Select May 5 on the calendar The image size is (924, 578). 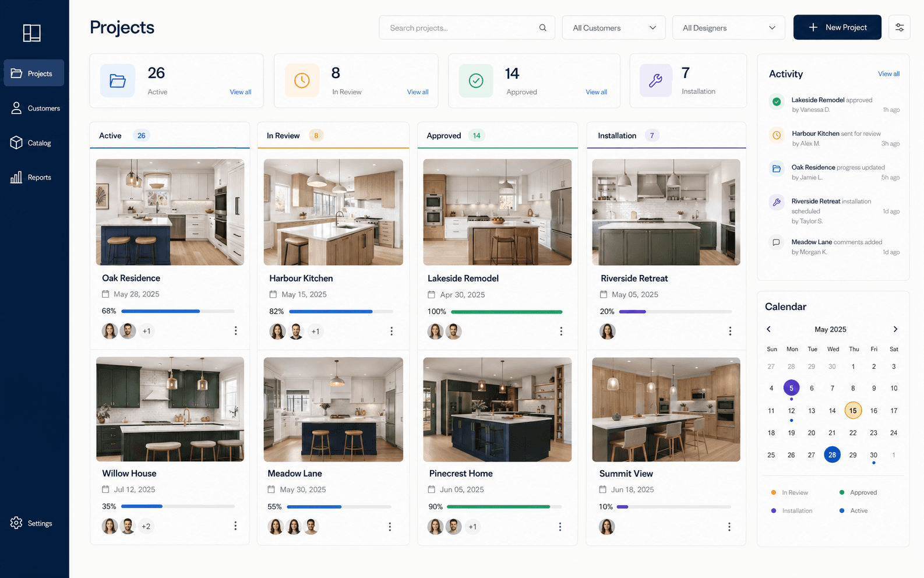click(791, 388)
